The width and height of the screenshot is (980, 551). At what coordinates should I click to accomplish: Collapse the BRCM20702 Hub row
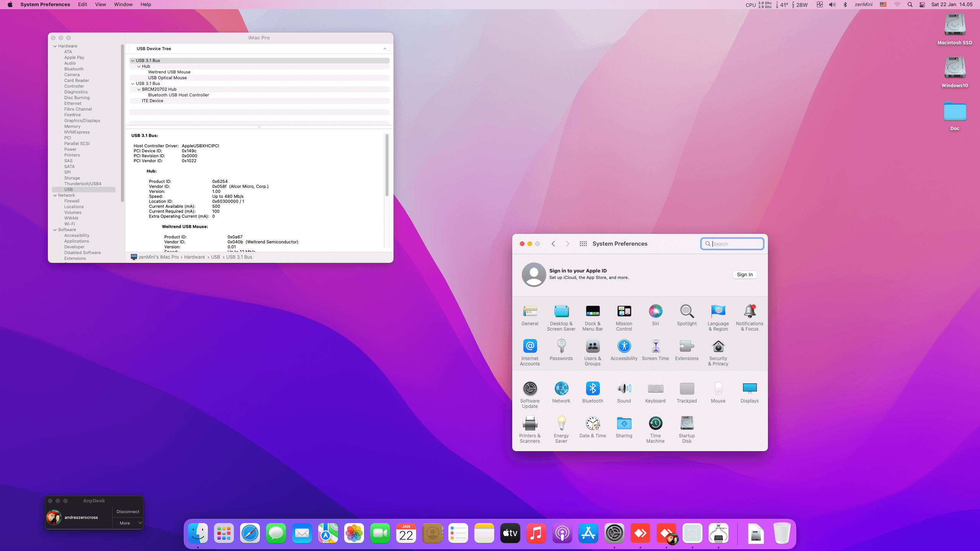coord(139,89)
